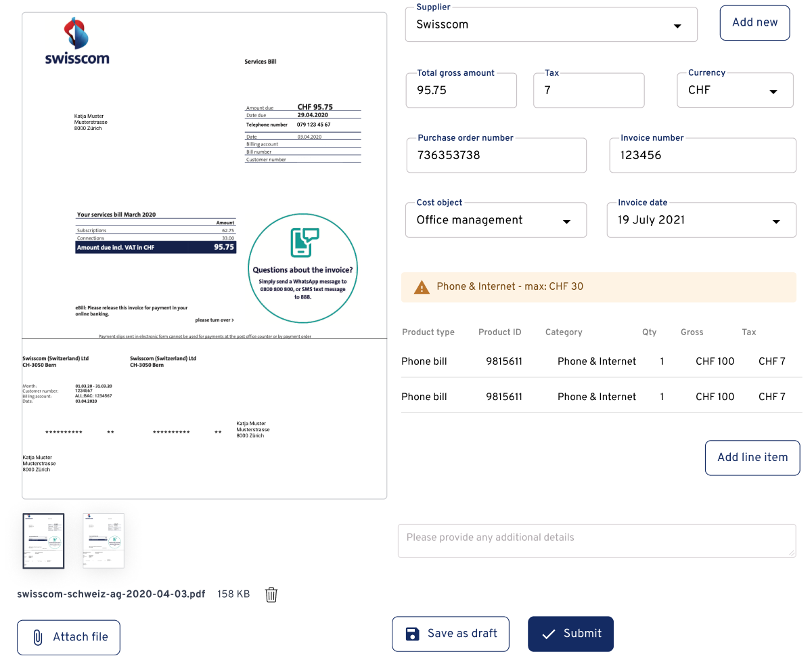812x656 pixels.
Task: Click the additional details text box
Action: click(597, 540)
